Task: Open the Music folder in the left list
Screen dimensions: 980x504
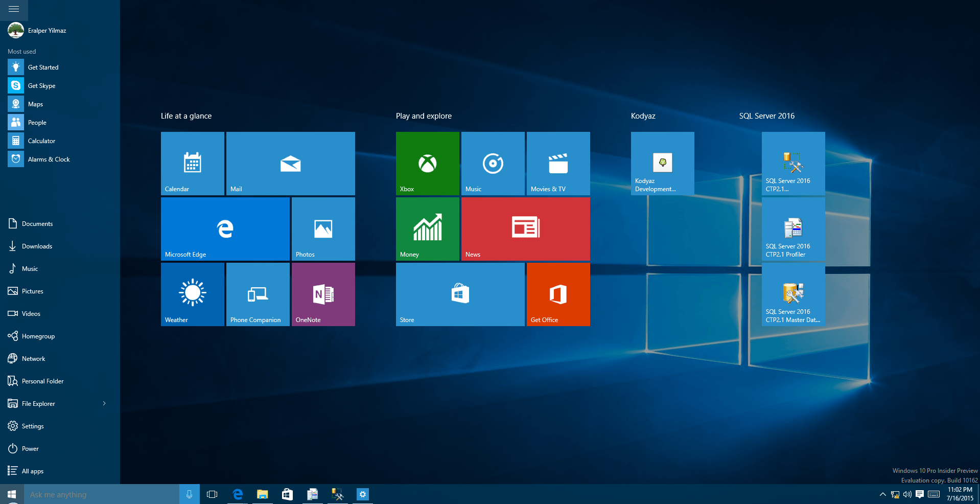Action: pos(60,268)
